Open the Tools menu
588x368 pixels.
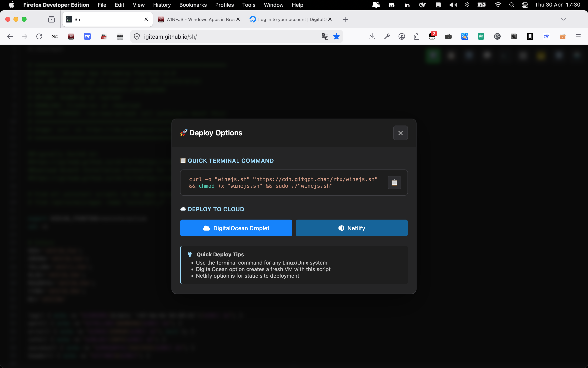(248, 5)
